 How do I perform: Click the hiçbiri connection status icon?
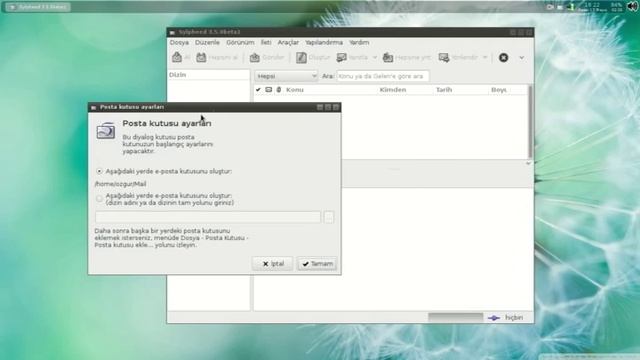(494, 318)
